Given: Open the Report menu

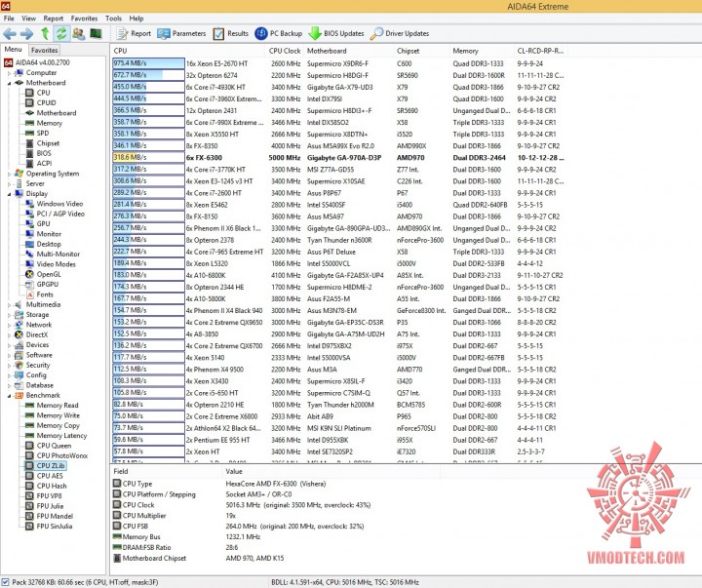Looking at the screenshot, I should [54, 19].
